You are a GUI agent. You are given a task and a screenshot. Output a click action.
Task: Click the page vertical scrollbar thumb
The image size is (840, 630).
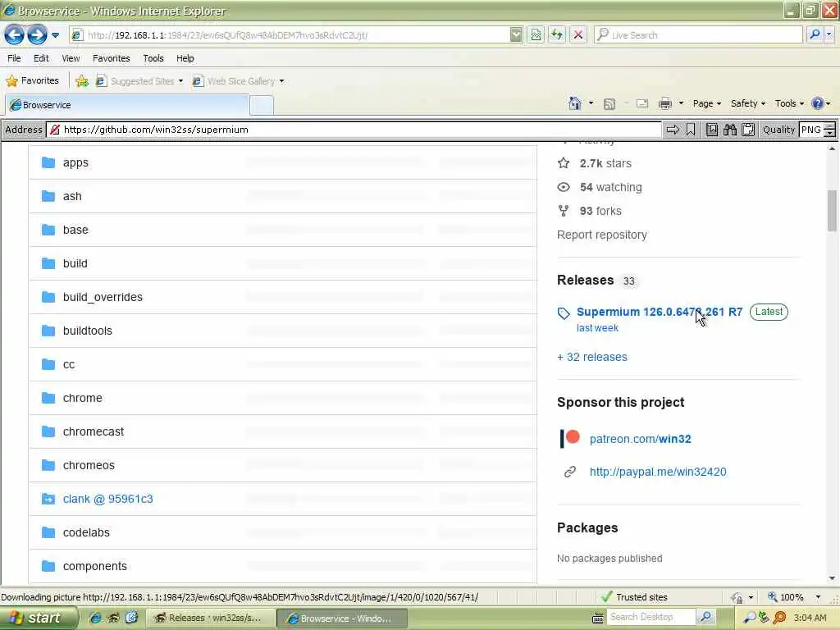point(832,211)
